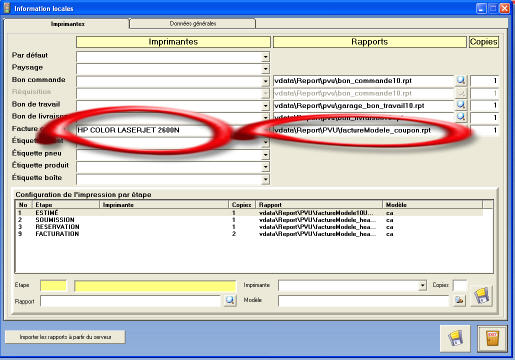This screenshot has height=360, width=515.
Task: Click the Bon de livraison copies field
Action: click(x=484, y=117)
